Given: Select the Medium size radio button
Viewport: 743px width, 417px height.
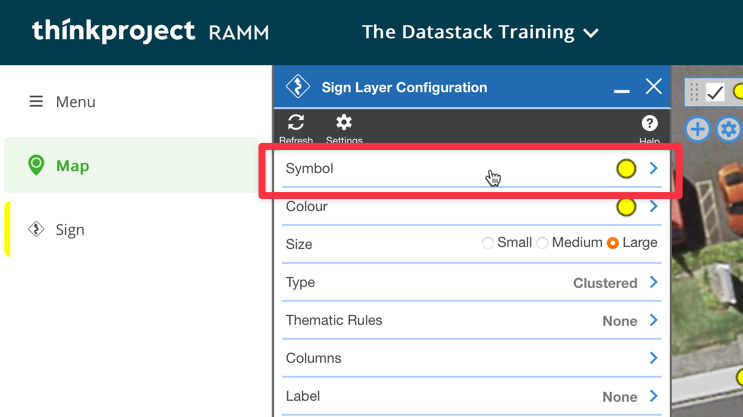Looking at the screenshot, I should (x=542, y=243).
